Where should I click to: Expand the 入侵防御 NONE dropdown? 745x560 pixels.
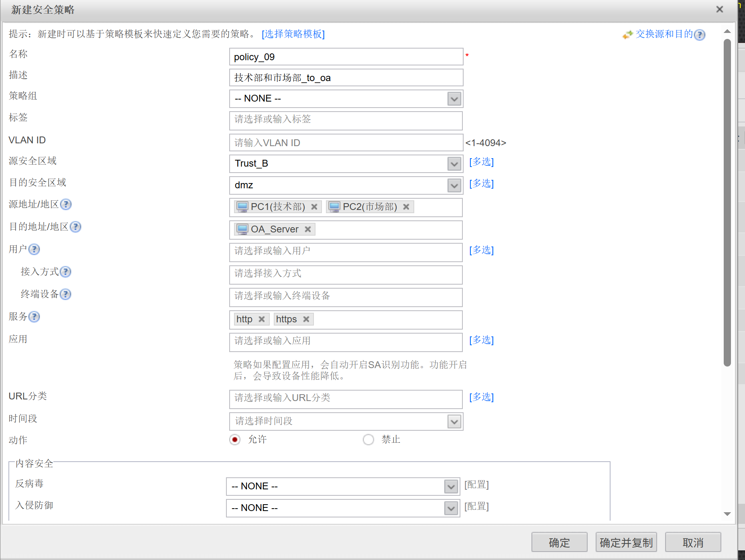click(451, 508)
